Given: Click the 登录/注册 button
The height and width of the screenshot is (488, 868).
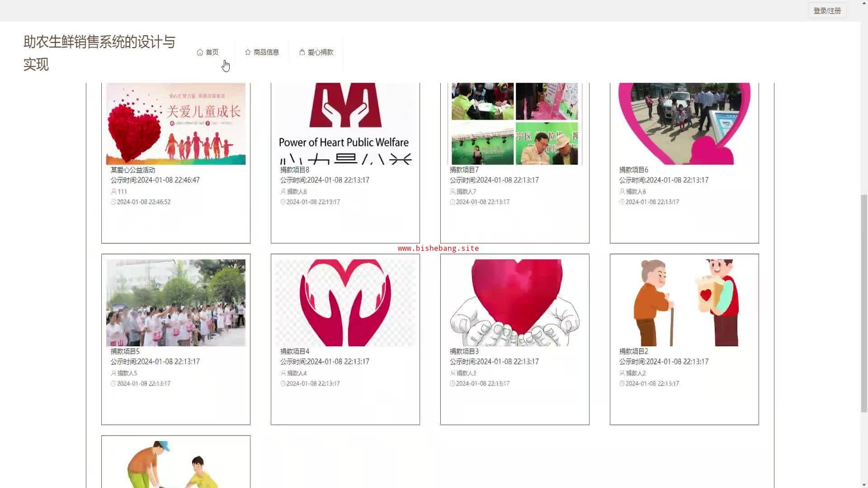Looking at the screenshot, I should [827, 11].
